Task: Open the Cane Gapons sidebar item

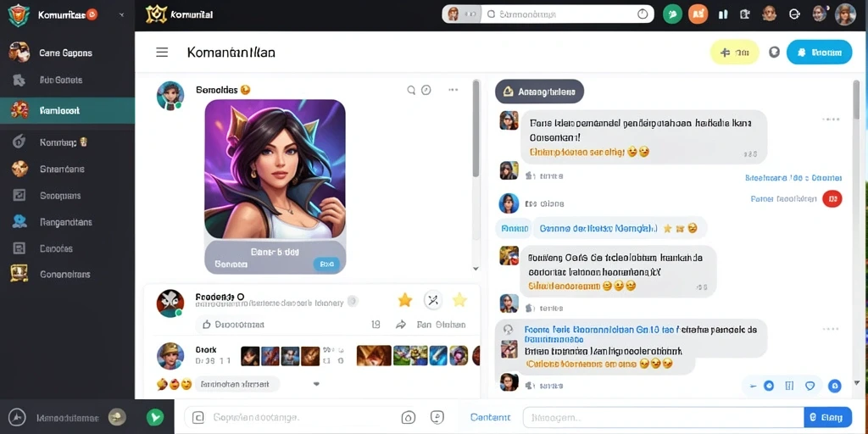Action: click(x=67, y=53)
